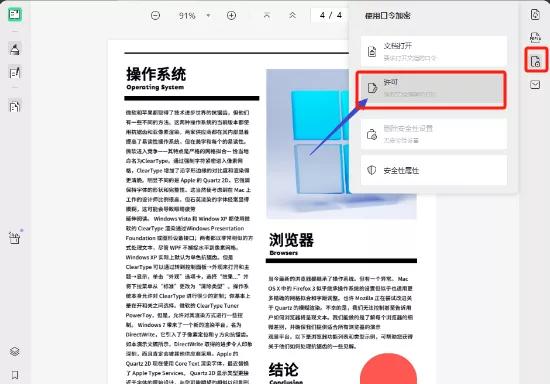Click the red circle graphic in document
Viewport: 550px width, 384px height.
(x=388, y=369)
